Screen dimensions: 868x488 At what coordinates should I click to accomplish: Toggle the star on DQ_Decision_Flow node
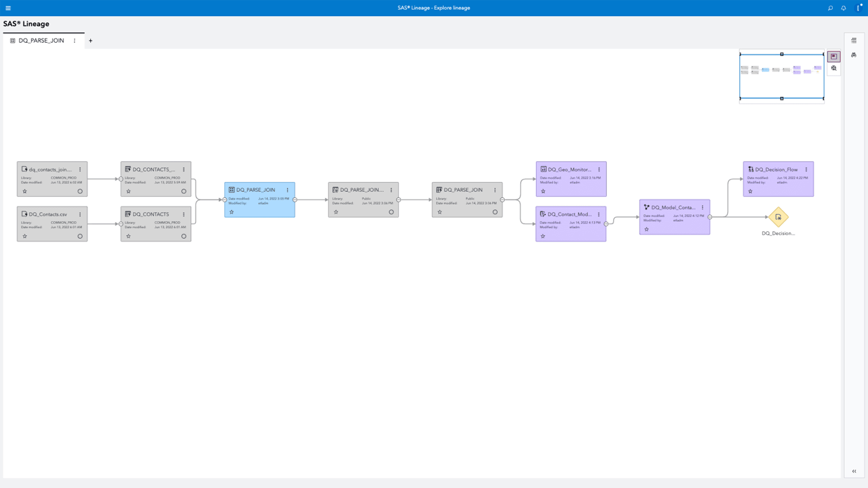[751, 191]
